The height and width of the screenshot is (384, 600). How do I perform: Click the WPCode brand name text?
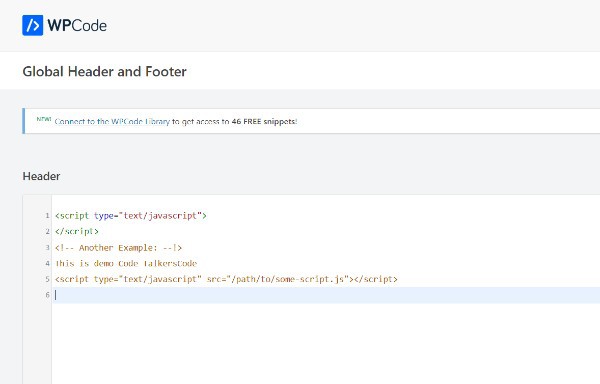77,26
